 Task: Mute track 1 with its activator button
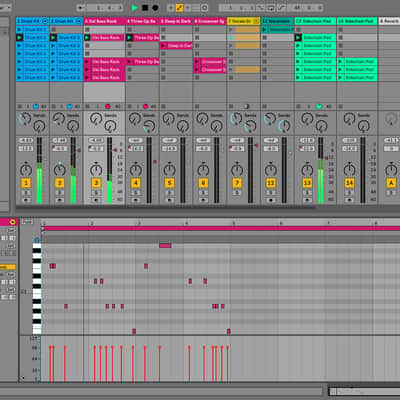[x=26, y=183]
